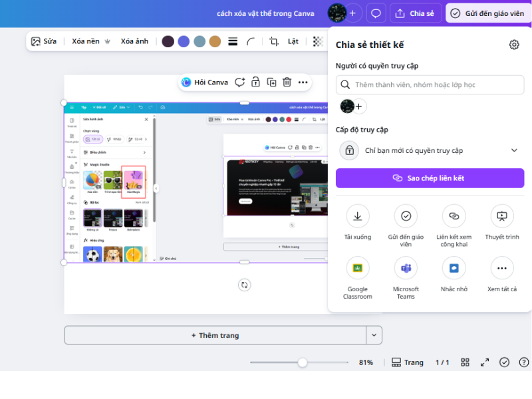The image size is (532, 399).
Task: Share design to Google Classroom
Action: pyautogui.click(x=358, y=268)
